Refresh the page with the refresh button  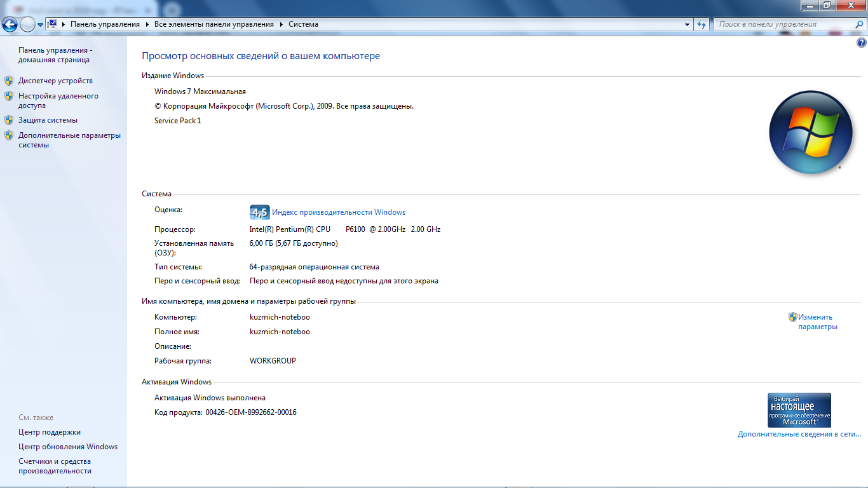click(702, 24)
